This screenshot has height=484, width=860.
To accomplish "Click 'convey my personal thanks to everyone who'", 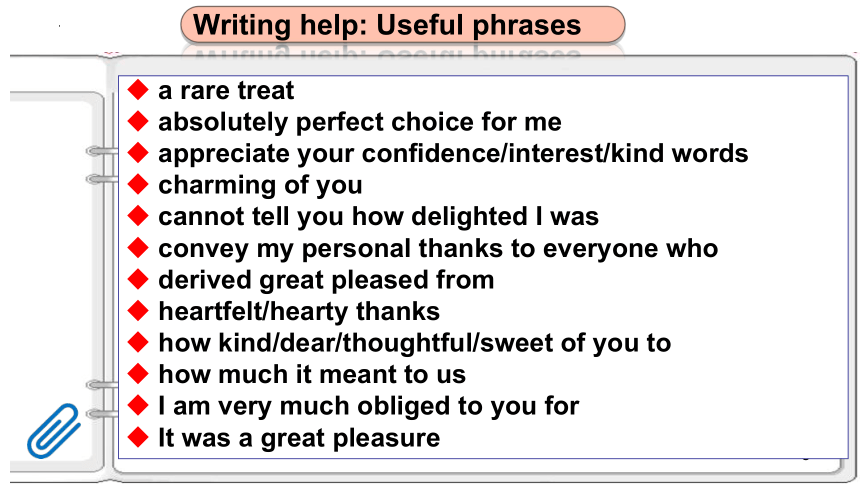I will coord(438,249).
